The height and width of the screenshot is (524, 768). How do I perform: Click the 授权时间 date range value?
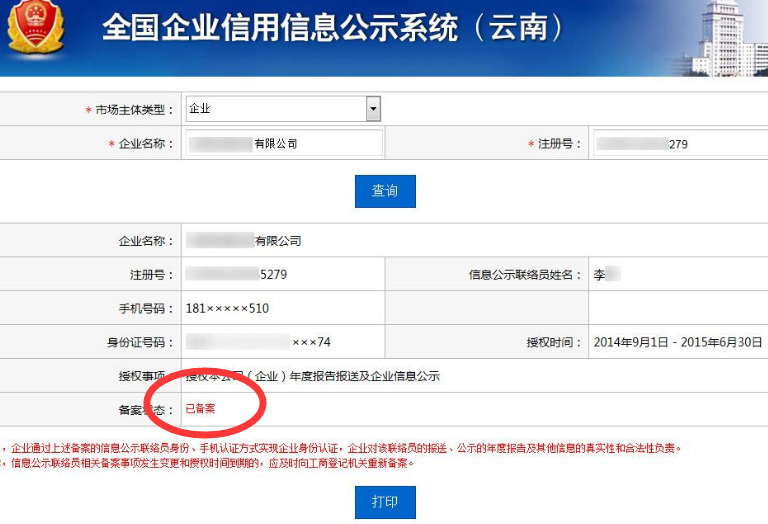click(x=677, y=342)
